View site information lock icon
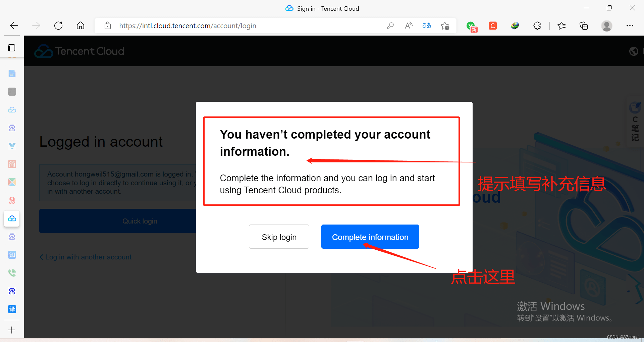644x342 pixels. (x=108, y=26)
